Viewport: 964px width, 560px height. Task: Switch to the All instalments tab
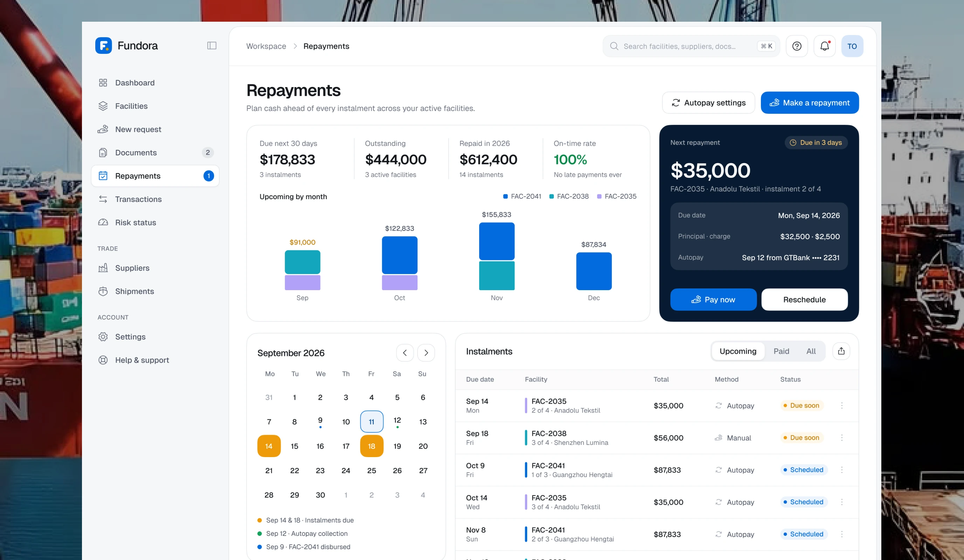pyautogui.click(x=811, y=351)
